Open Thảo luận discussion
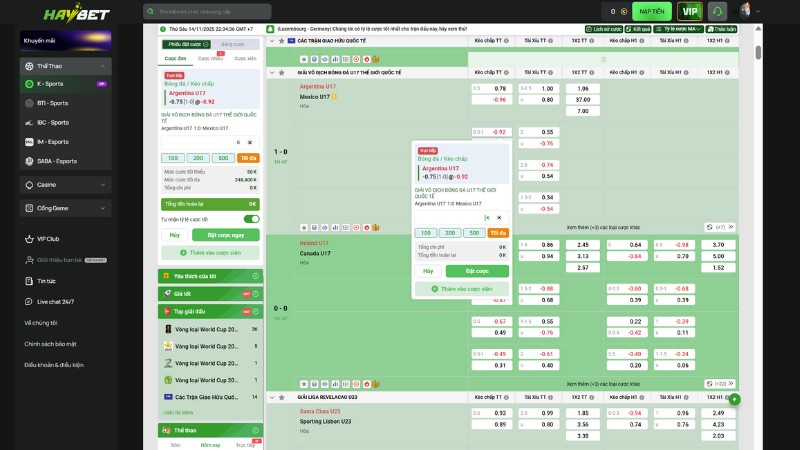This screenshot has width=800, height=450. 721,29
